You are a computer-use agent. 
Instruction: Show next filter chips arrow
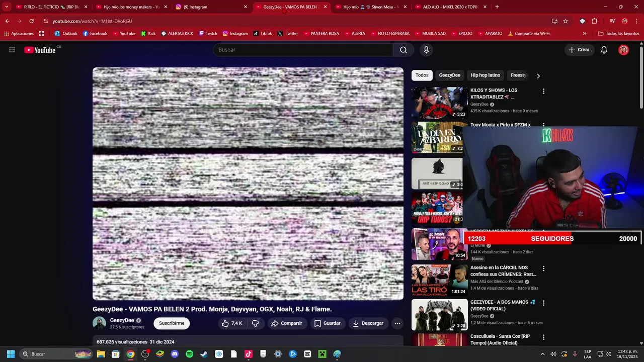tap(538, 76)
